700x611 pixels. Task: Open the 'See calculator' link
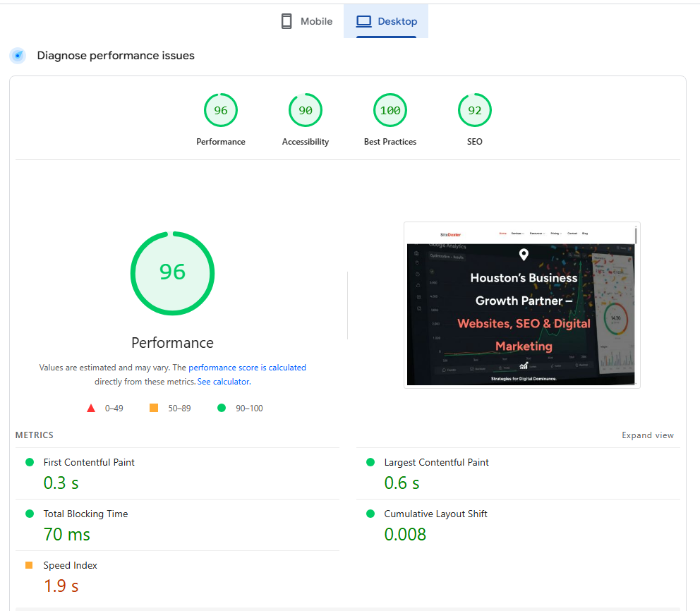coord(224,382)
